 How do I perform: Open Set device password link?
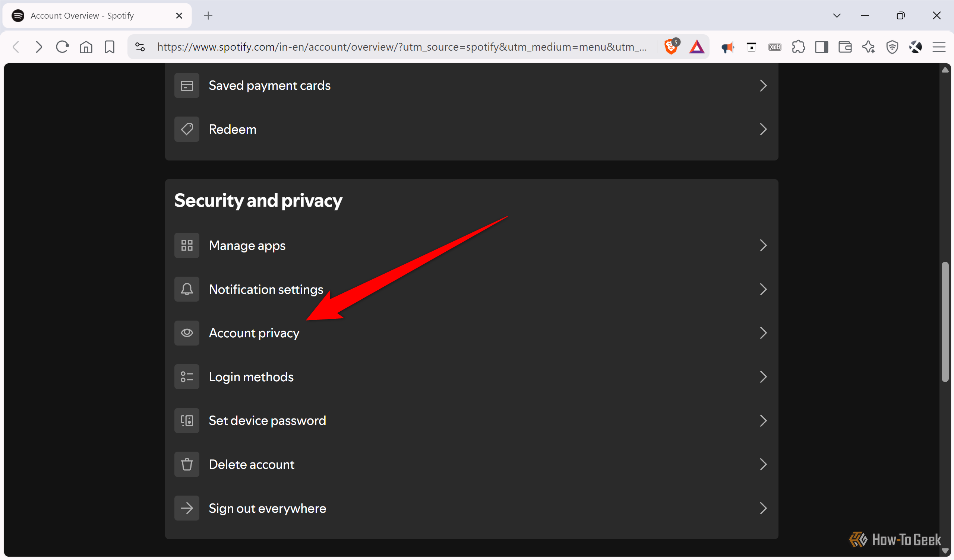tap(267, 421)
